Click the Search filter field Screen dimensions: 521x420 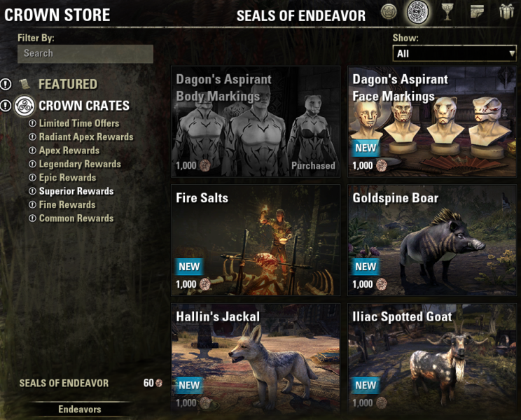(x=85, y=54)
